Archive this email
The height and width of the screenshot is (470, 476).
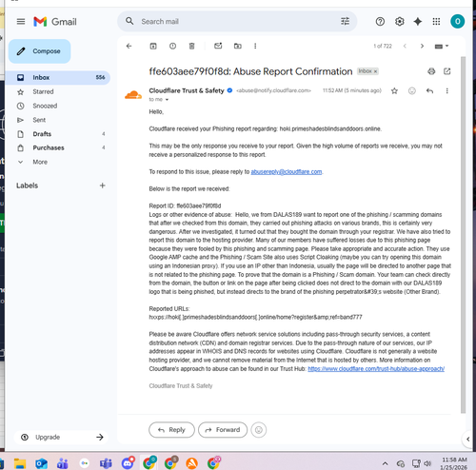point(153,46)
